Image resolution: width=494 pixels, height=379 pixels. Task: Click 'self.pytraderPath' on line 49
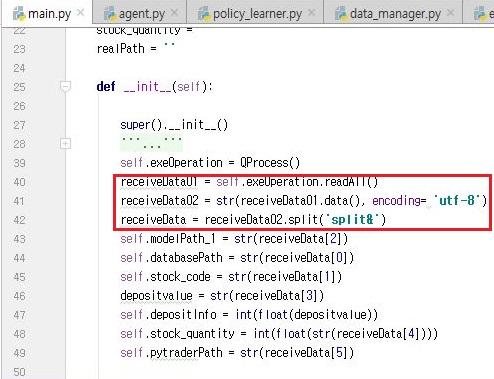pos(171,353)
